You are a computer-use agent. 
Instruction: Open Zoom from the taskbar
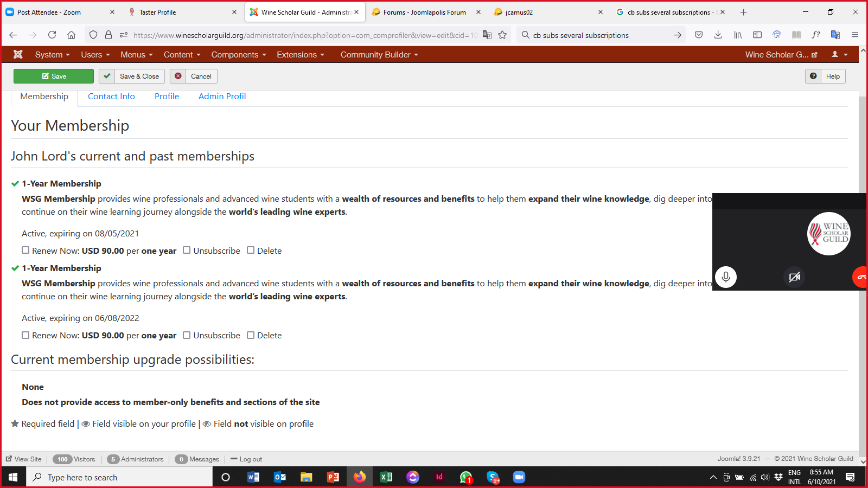point(519,477)
